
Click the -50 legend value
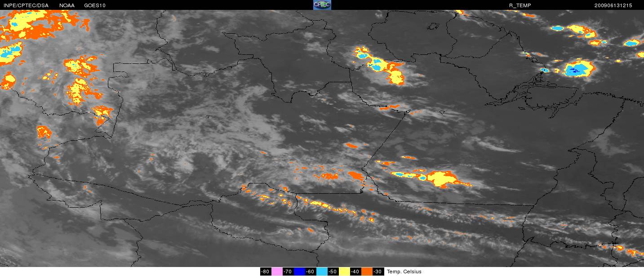[333, 272]
